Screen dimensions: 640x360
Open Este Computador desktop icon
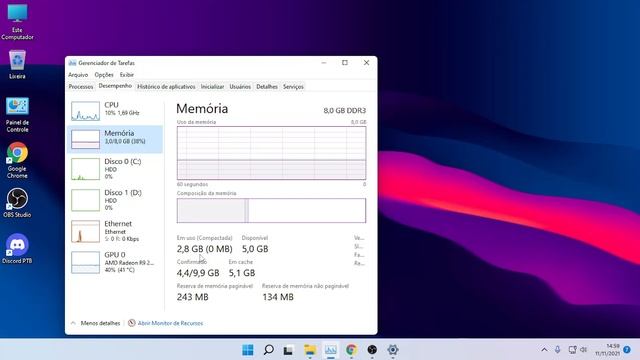coord(17,22)
